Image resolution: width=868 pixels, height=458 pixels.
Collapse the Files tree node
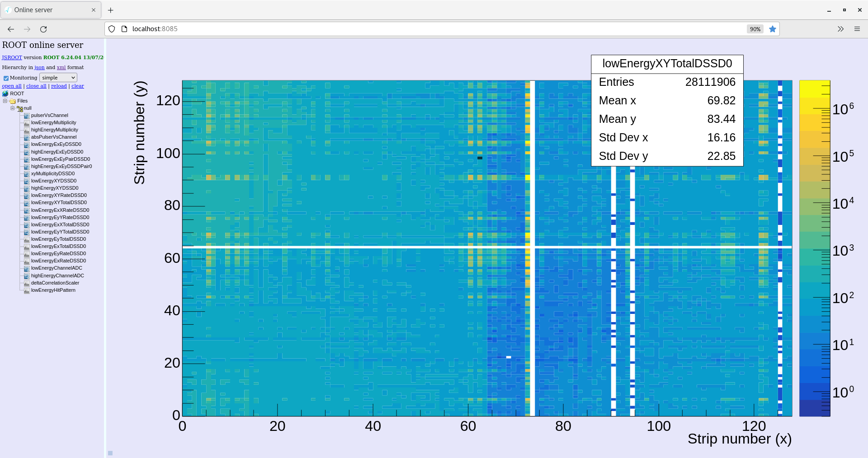click(5, 101)
